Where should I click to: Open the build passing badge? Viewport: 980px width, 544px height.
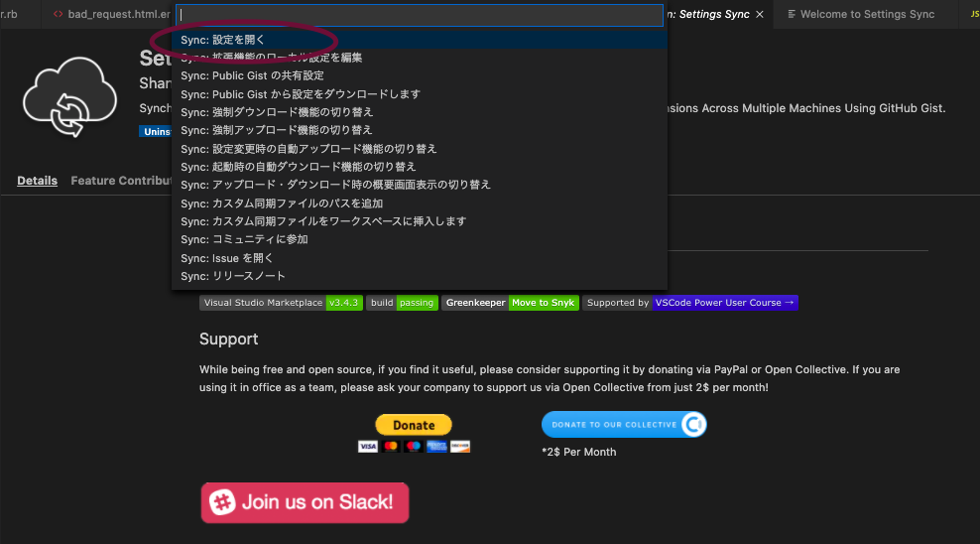(x=402, y=303)
